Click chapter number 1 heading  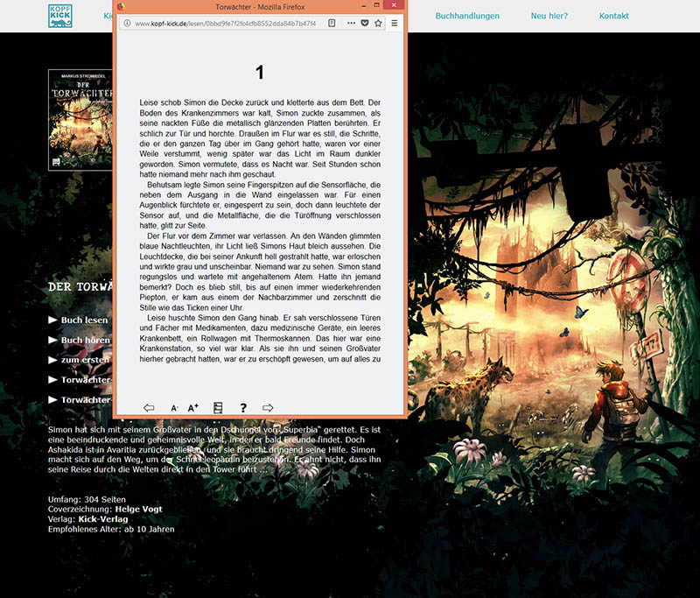260,73
